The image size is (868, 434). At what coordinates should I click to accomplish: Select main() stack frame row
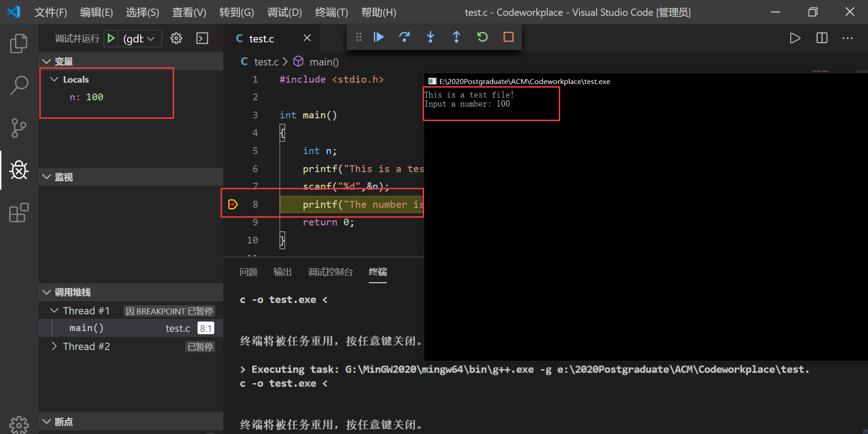pyautogui.click(x=131, y=328)
